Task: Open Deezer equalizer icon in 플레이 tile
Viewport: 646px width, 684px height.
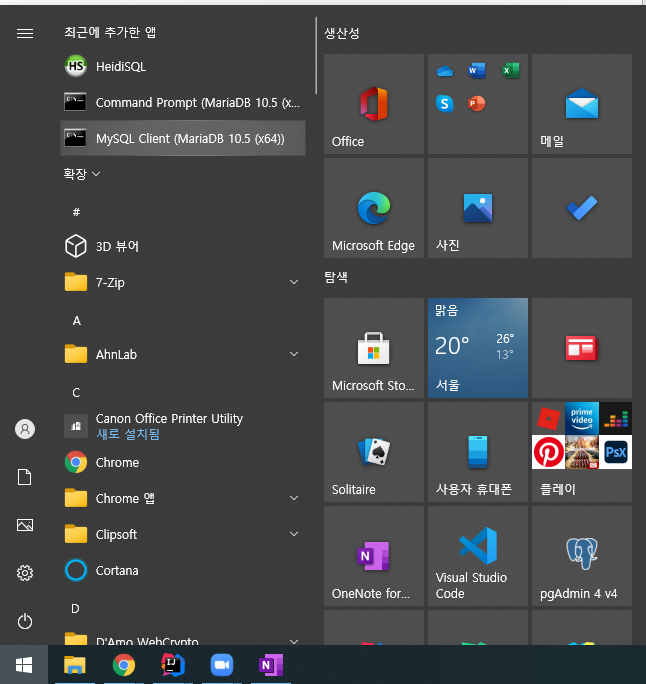Action: click(x=615, y=419)
